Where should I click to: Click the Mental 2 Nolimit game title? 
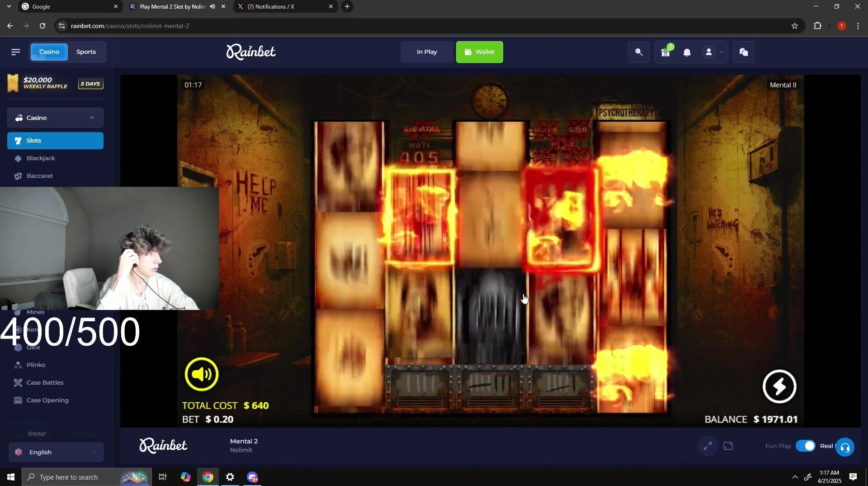[244, 445]
